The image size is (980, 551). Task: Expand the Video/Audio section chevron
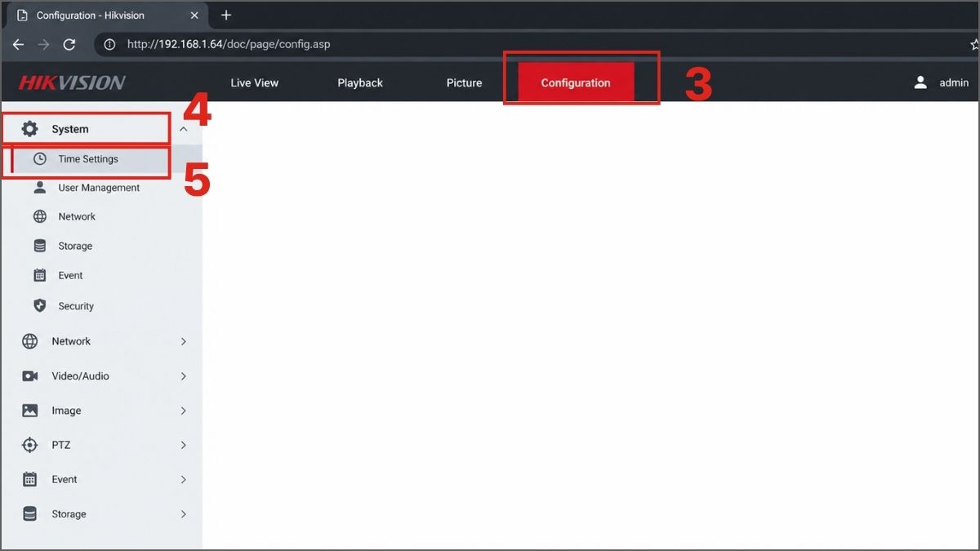[184, 376]
